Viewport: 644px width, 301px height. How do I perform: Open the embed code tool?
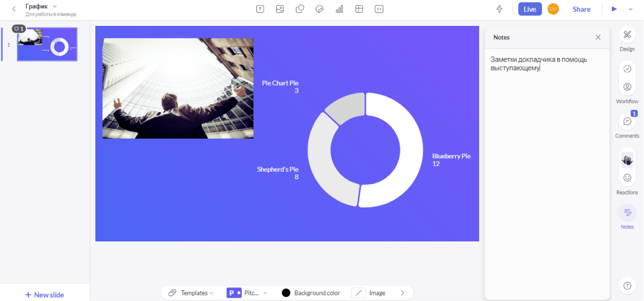(379, 9)
